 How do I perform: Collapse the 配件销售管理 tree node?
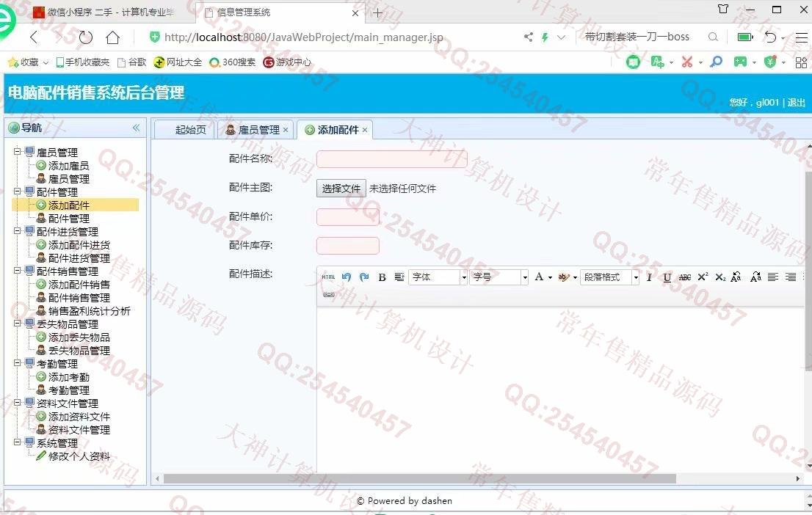pyautogui.click(x=17, y=271)
